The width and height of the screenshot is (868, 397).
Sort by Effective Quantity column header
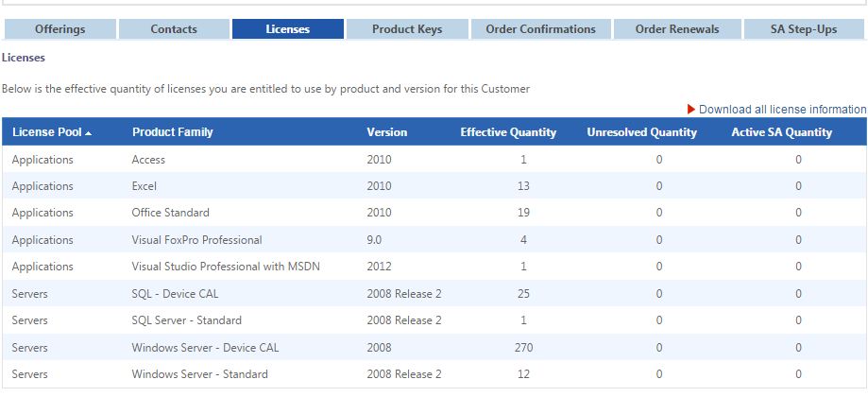click(x=508, y=132)
